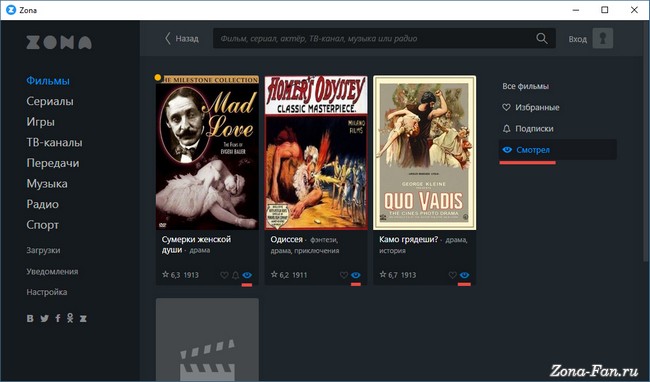Image resolution: width=650 pixels, height=382 pixels.
Task: Open the Mad Love poster thumbnail
Action: pyautogui.click(x=207, y=152)
